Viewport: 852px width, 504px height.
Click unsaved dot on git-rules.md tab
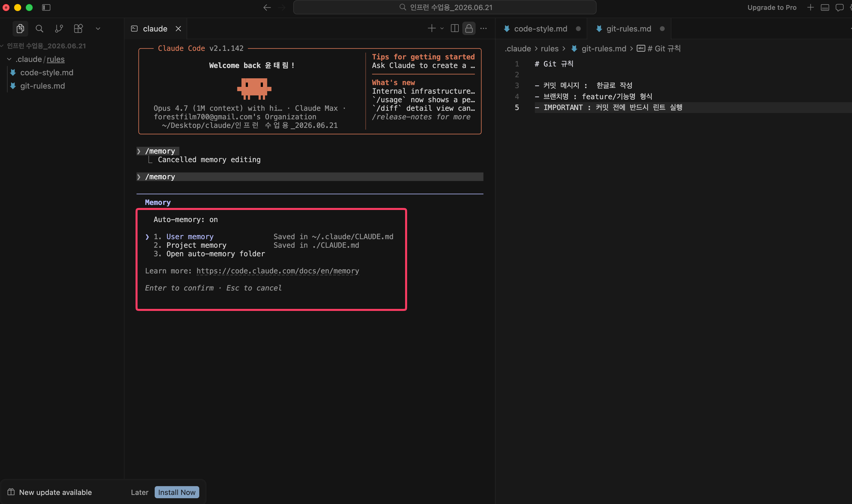(x=662, y=28)
